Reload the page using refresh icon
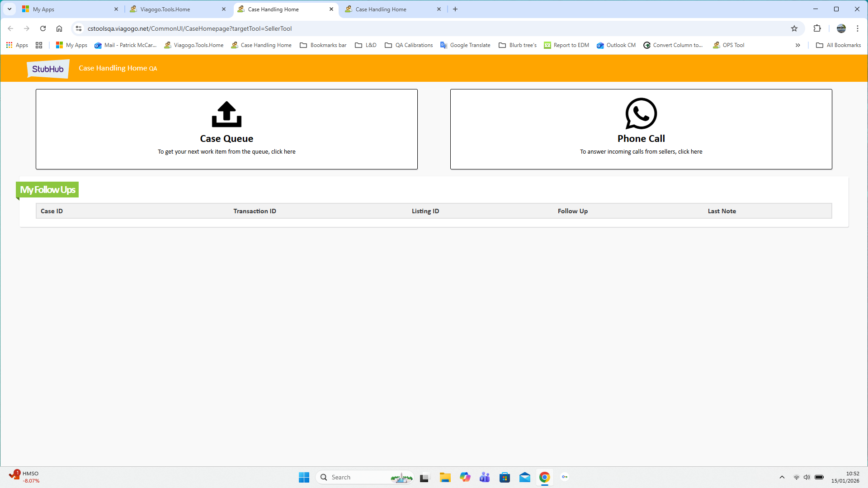 pyautogui.click(x=43, y=28)
